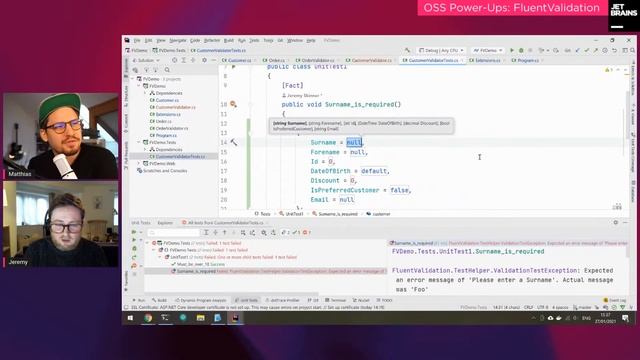Click 'Surname' property on line 14
The height and width of the screenshot is (360, 640).
click(323, 142)
